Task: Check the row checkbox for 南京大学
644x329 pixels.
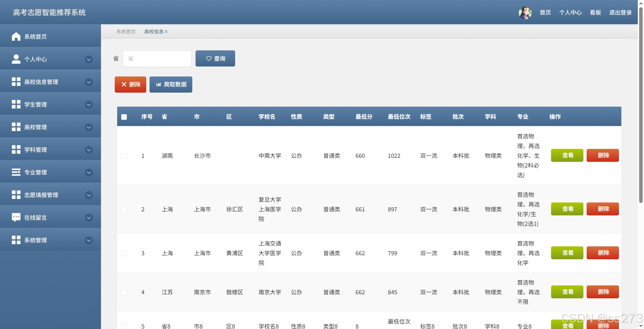Action: point(124,292)
